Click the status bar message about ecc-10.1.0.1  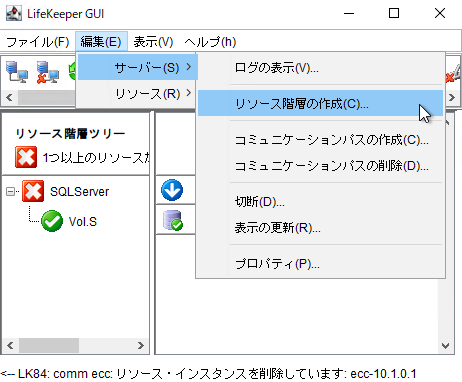coord(209,374)
